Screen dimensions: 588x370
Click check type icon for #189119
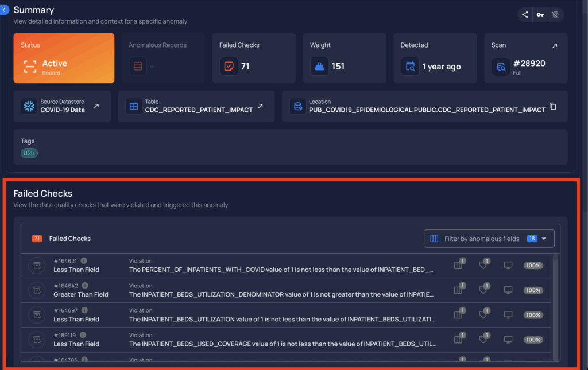37,340
